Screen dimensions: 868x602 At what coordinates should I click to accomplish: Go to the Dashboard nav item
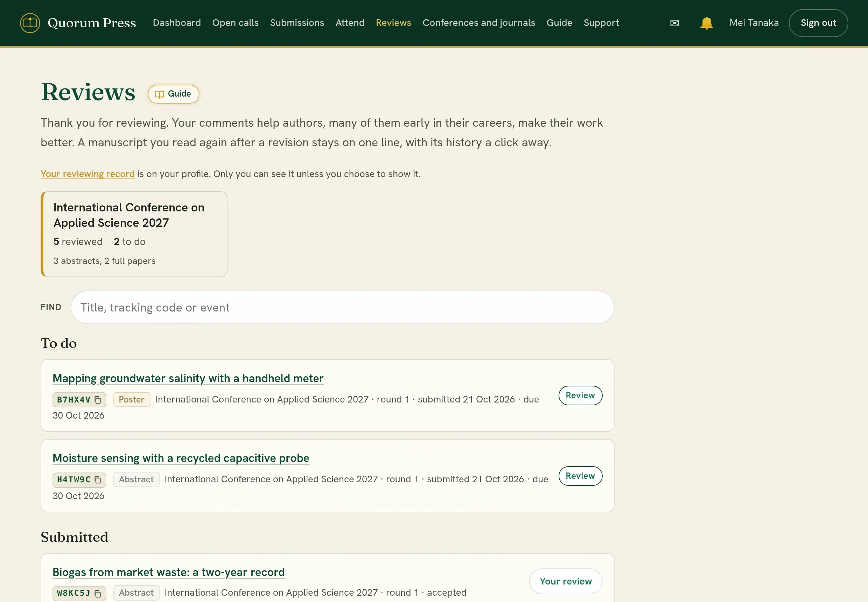click(x=176, y=23)
